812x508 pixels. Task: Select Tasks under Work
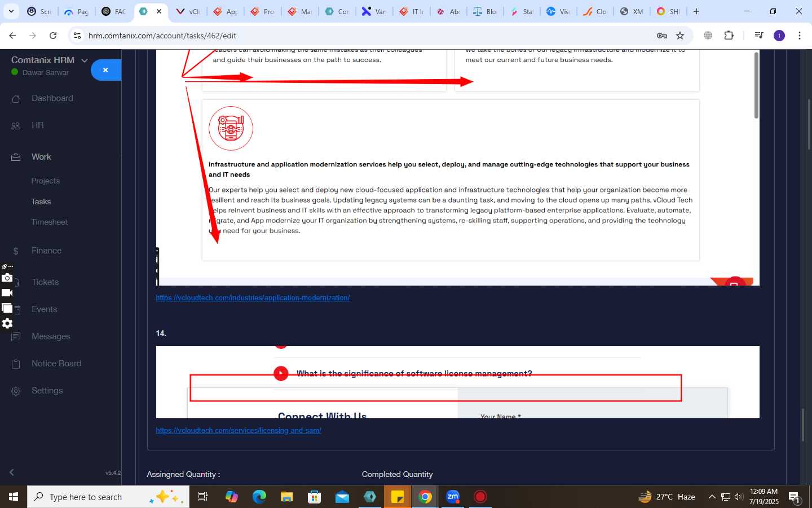[41, 202]
